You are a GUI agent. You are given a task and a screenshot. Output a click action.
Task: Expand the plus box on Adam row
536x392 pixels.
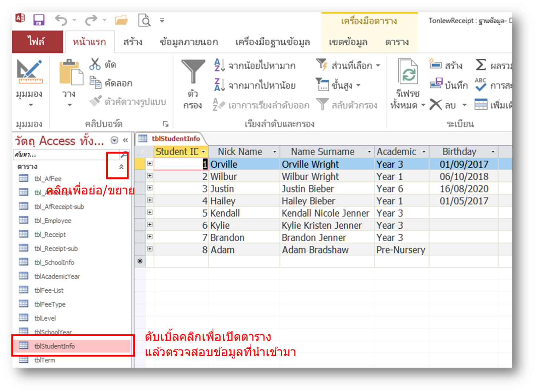(x=150, y=249)
